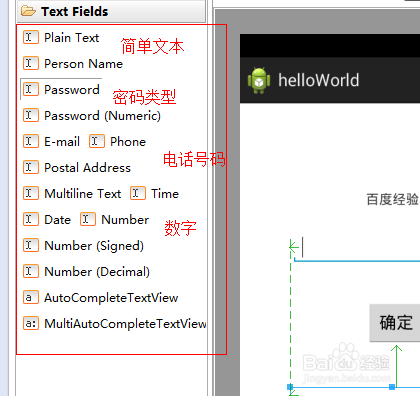420x396 pixels.
Task: Choose the Number (Signed) field icon
Action: (31, 245)
